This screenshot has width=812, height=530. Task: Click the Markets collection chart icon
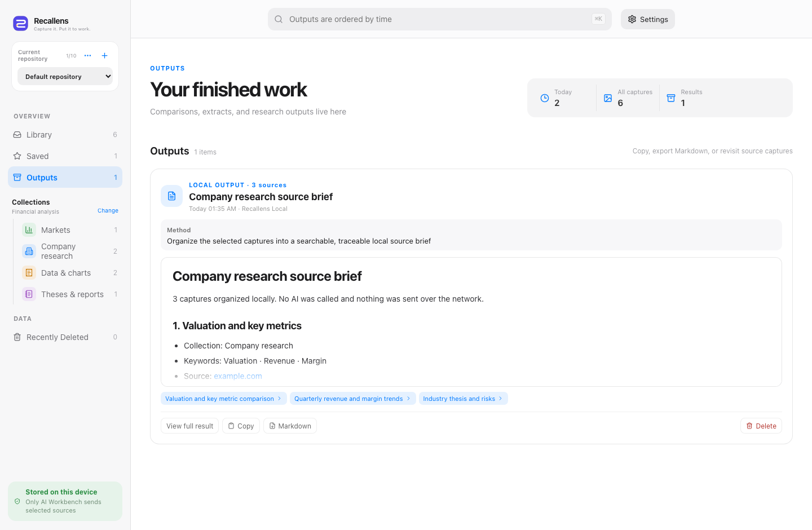click(29, 230)
